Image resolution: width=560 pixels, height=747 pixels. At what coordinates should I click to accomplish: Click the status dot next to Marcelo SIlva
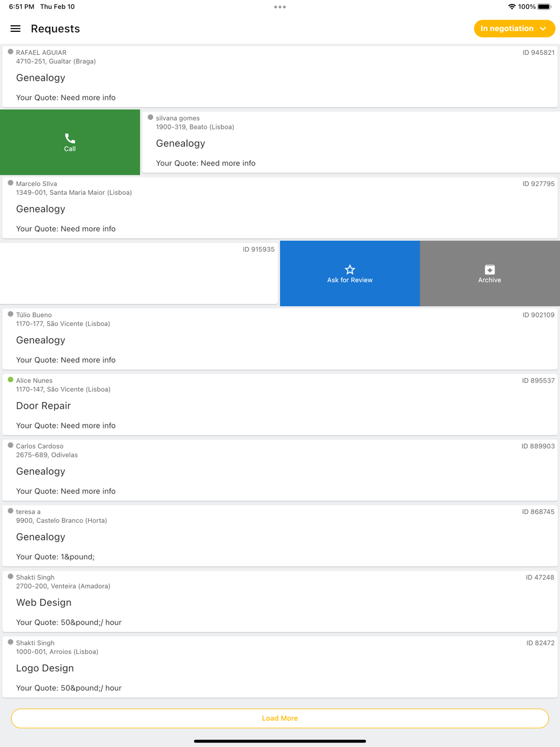tap(11, 183)
